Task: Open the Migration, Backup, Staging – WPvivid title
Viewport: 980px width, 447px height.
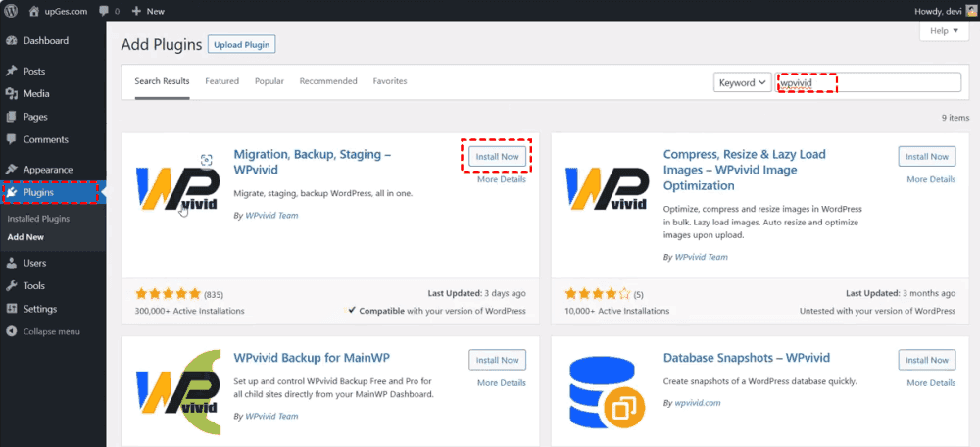Action: point(312,162)
